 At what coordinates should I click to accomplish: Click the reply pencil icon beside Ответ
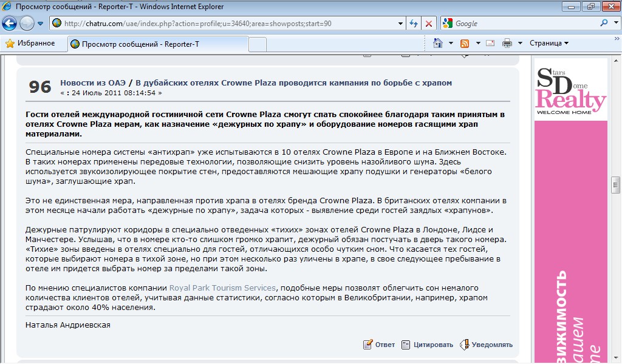367,344
